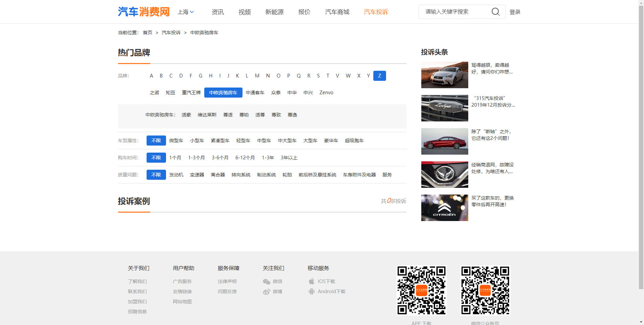
Task: Open the 新能源 navigation menu
Action: 274,12
